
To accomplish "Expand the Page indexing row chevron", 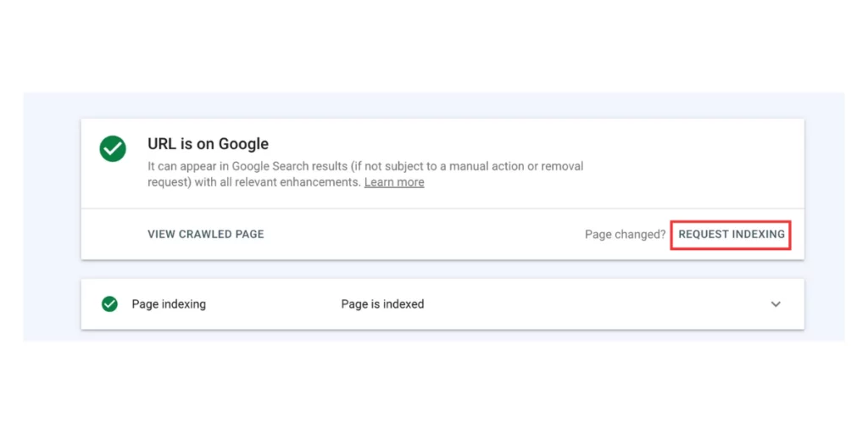I will point(776,304).
